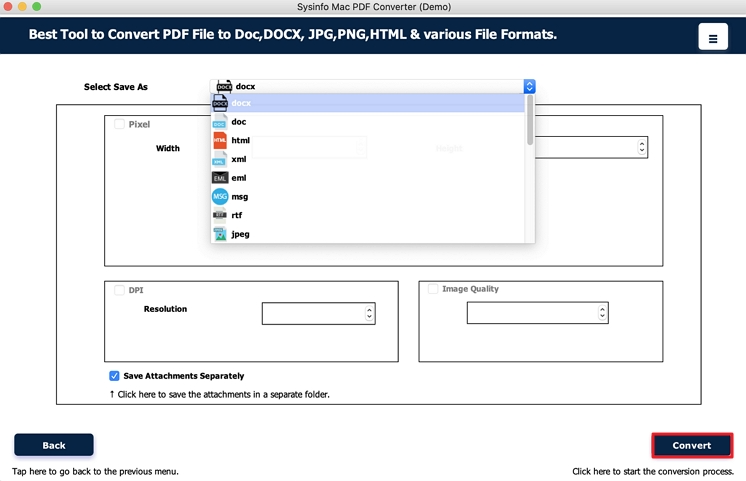Toggle the Select Save As dropdown arrow
Image resolution: width=746 pixels, height=481 pixels.
point(530,86)
